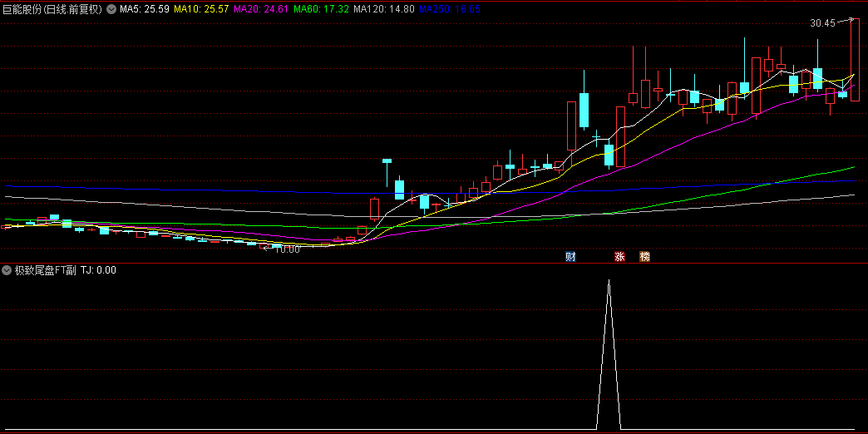Click the TJ: 0.00 indicator value
This screenshot has height=434, width=868.
[99, 270]
